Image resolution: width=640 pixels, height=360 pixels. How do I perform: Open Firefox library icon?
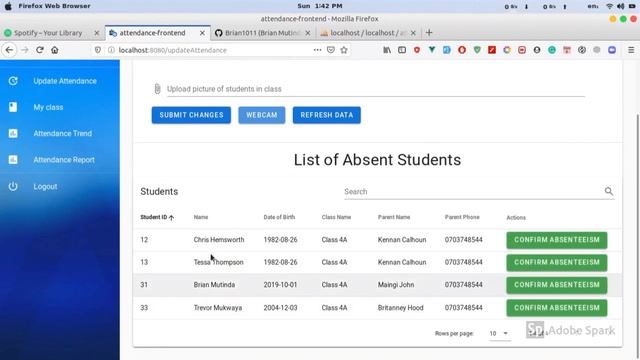point(387,50)
